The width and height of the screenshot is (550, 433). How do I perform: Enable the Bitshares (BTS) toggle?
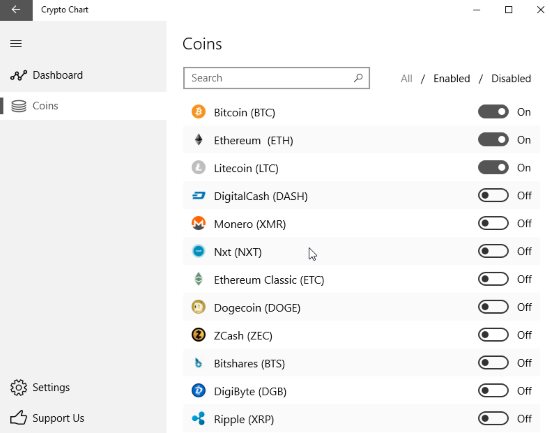coord(493,362)
